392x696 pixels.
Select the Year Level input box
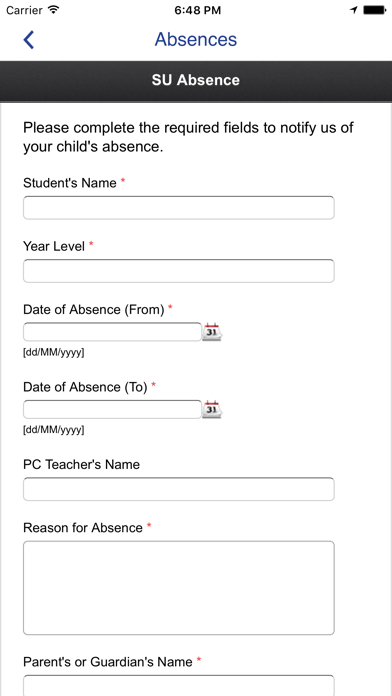(x=178, y=271)
